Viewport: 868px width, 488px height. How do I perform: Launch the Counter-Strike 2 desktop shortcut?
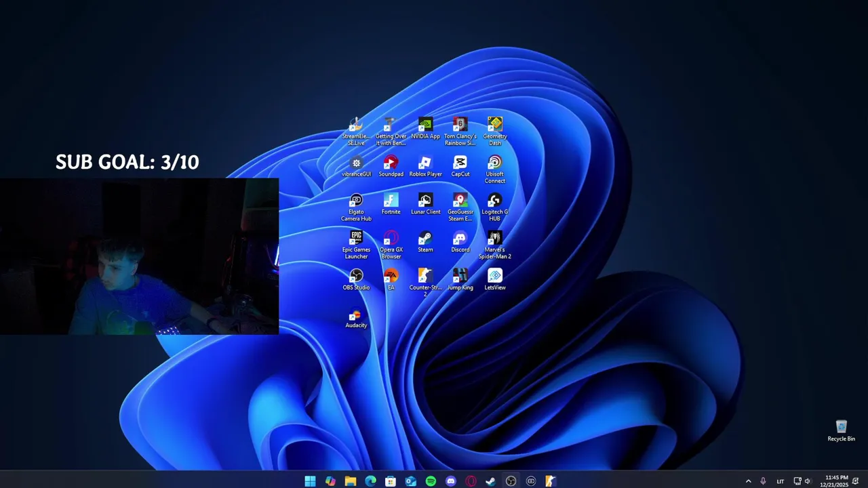pyautogui.click(x=425, y=283)
